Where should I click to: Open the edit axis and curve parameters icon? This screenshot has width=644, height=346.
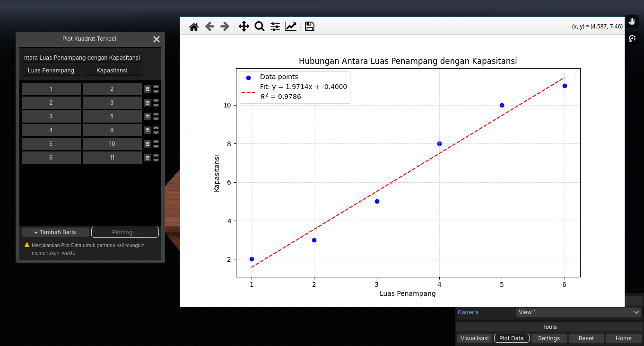[291, 27]
